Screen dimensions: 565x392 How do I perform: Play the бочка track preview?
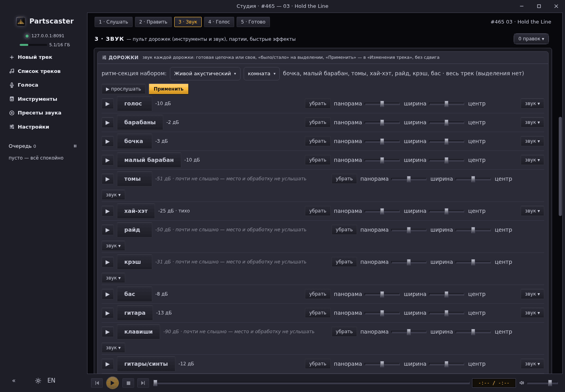tap(108, 142)
